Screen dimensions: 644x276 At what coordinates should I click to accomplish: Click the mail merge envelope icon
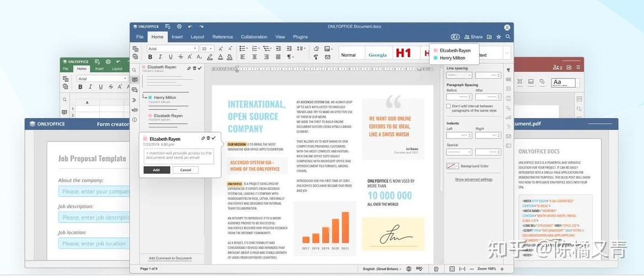(327, 57)
